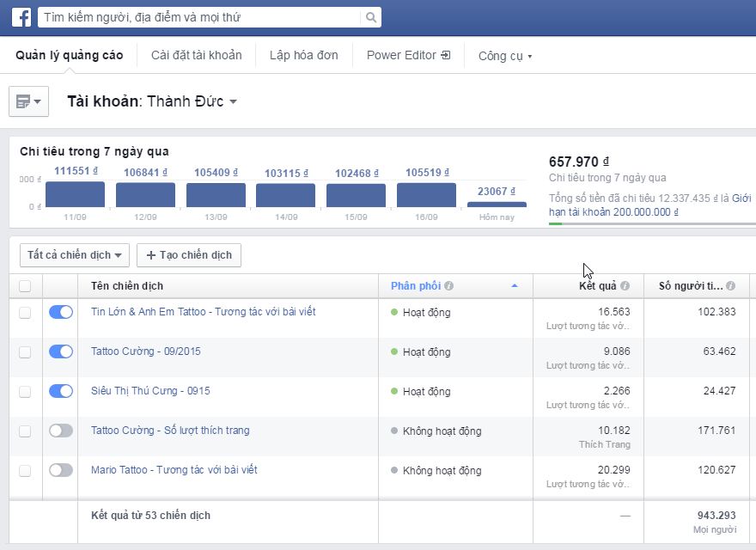Open the Tất cả chiến dịch dropdown

[75, 255]
